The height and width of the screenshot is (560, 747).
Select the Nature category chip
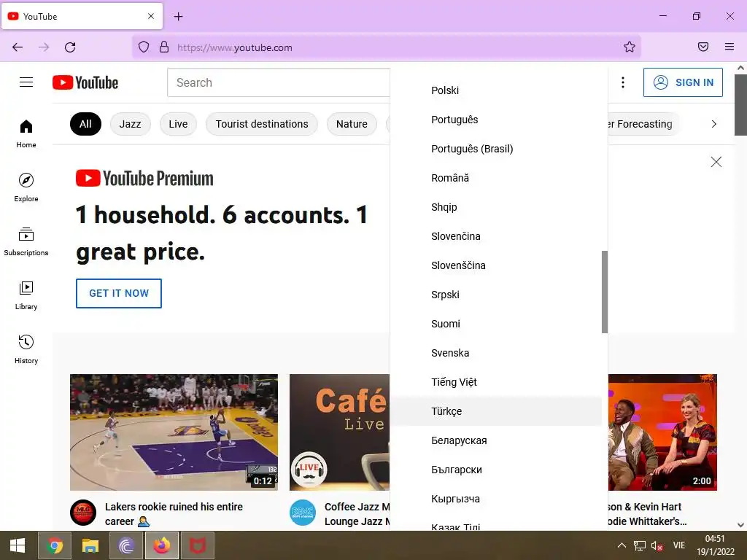coord(352,124)
